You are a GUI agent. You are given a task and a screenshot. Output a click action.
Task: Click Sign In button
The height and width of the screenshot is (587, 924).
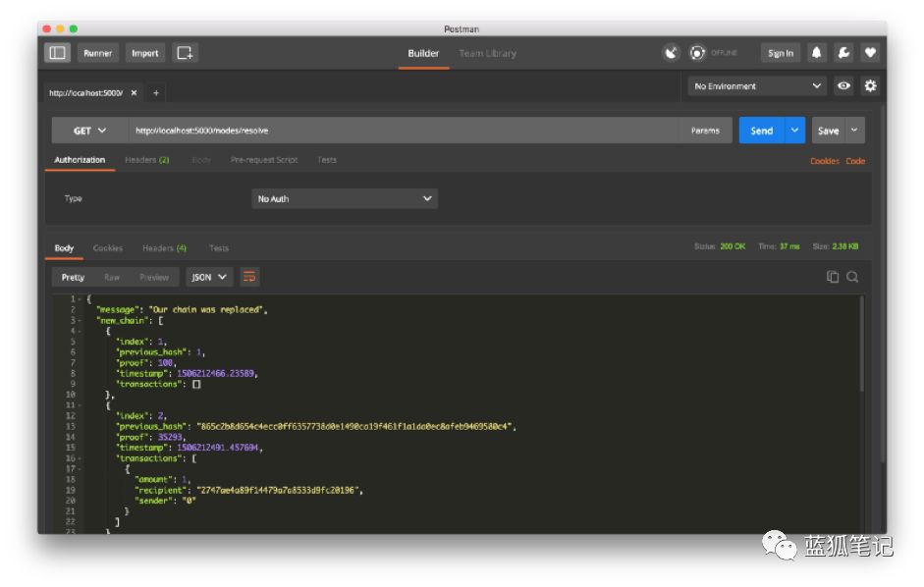point(781,53)
